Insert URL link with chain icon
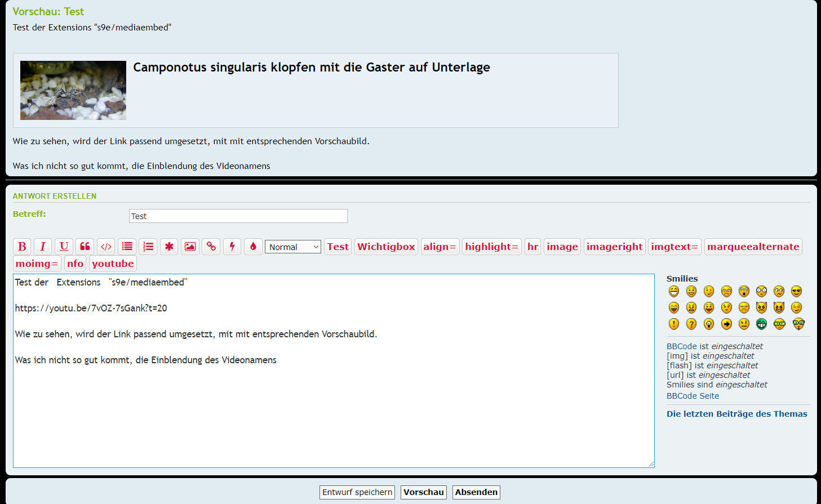Screen dimensions: 821x504 coord(211,247)
